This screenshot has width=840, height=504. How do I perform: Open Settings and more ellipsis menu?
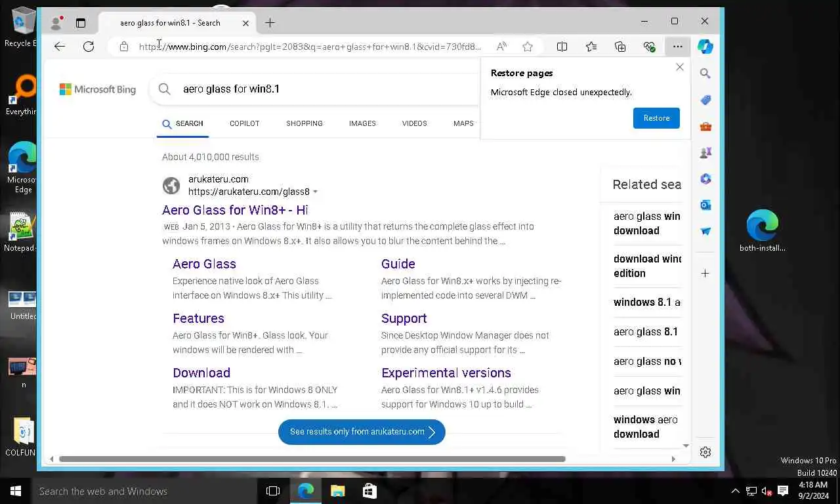coord(678,47)
